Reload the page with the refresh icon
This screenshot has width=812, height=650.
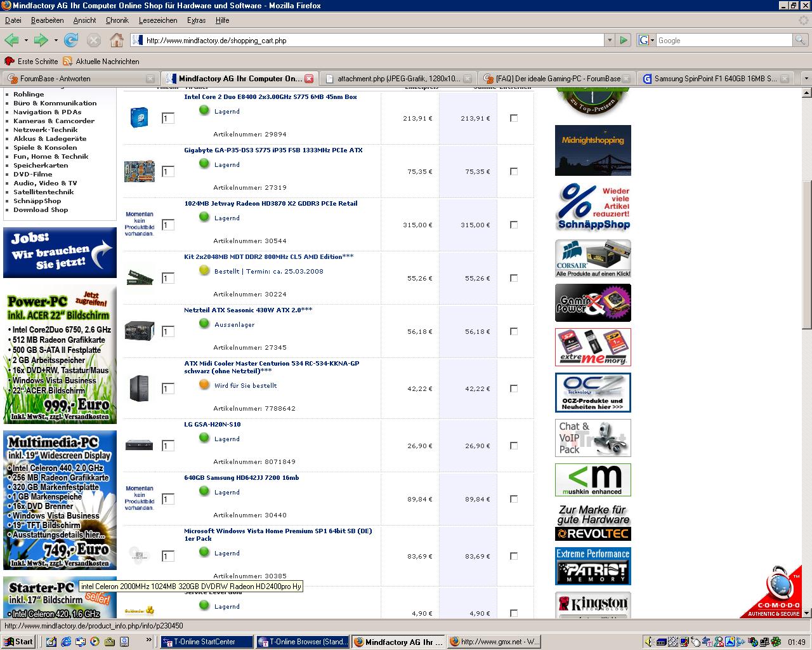[71, 40]
